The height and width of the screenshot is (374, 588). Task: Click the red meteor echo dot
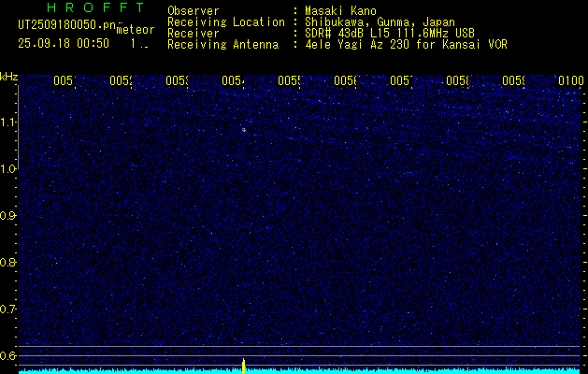click(x=244, y=130)
